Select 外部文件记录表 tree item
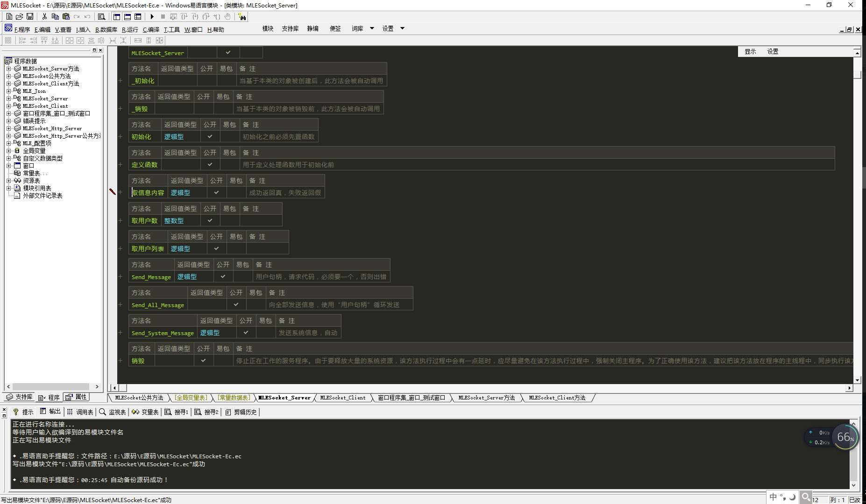This screenshot has width=866, height=504. click(43, 196)
